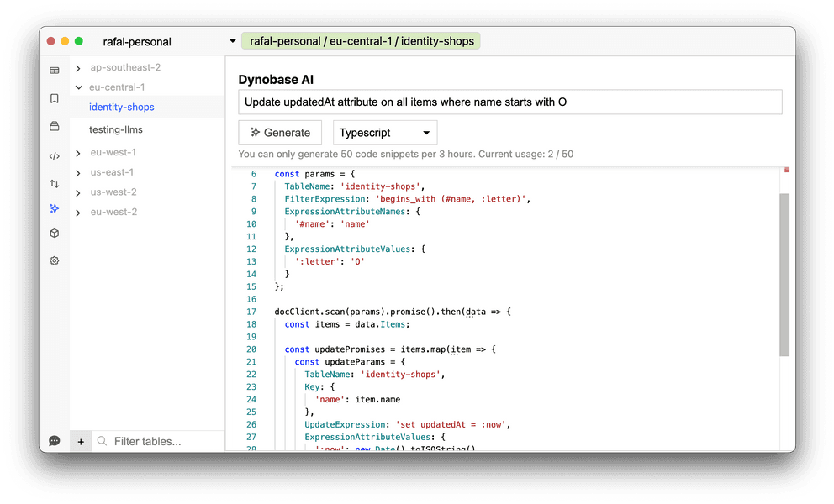Open the saved queries drawer icon
Screen dimensions: 834x504
tap(54, 127)
